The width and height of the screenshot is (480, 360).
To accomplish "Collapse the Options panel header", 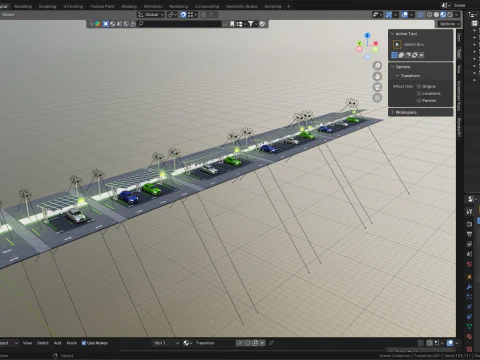I will click(x=421, y=67).
